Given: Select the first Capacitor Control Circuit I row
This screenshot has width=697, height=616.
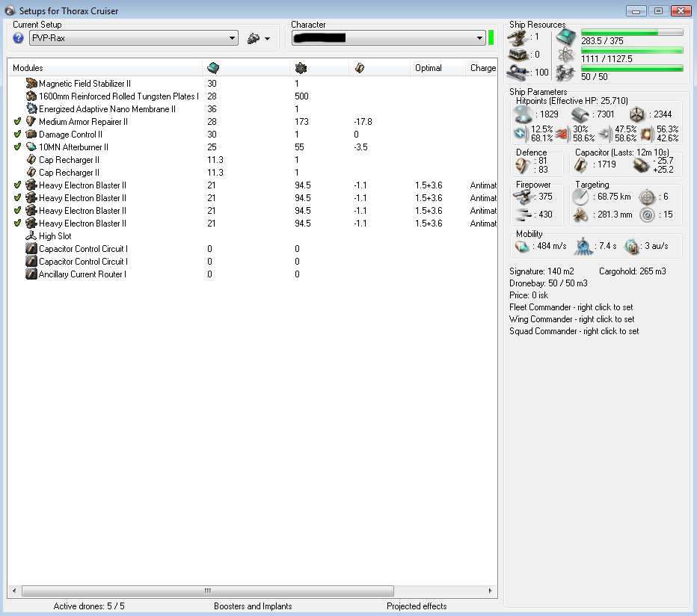Looking at the screenshot, I should tap(252, 249).
